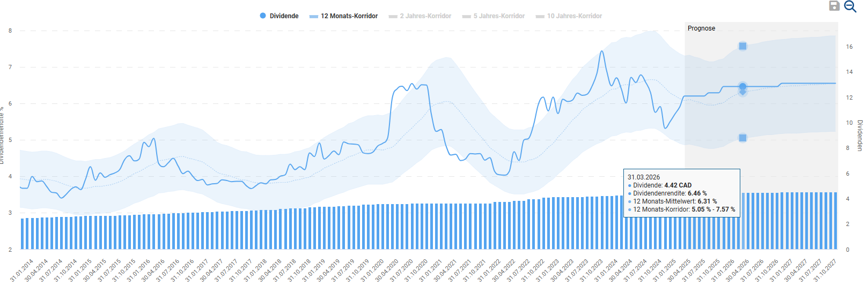
Task: Click the blue circle Dividende legend marker
Action: point(263,16)
